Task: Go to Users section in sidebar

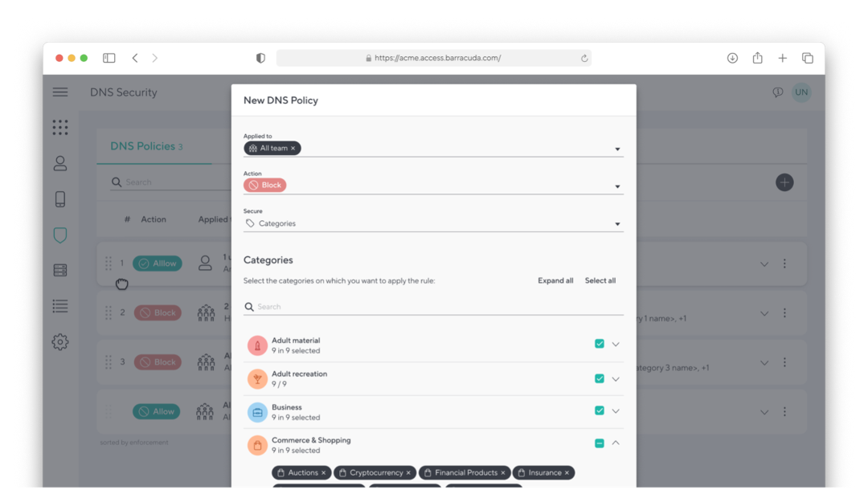Action: coord(60,163)
